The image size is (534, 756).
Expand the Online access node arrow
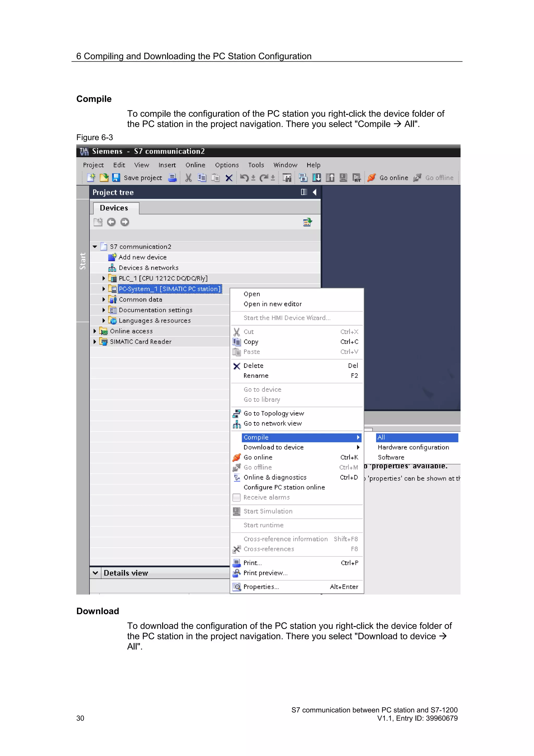click(x=95, y=331)
